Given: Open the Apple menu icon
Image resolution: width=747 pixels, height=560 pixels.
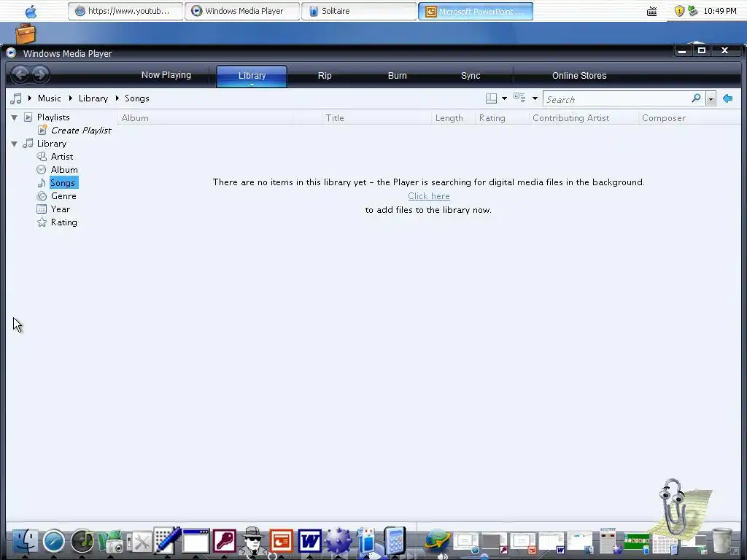Looking at the screenshot, I should [x=31, y=11].
